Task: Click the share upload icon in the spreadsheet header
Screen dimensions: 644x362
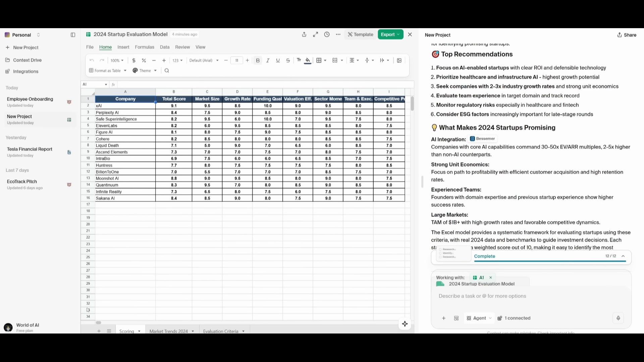Action: pyautogui.click(x=304, y=35)
